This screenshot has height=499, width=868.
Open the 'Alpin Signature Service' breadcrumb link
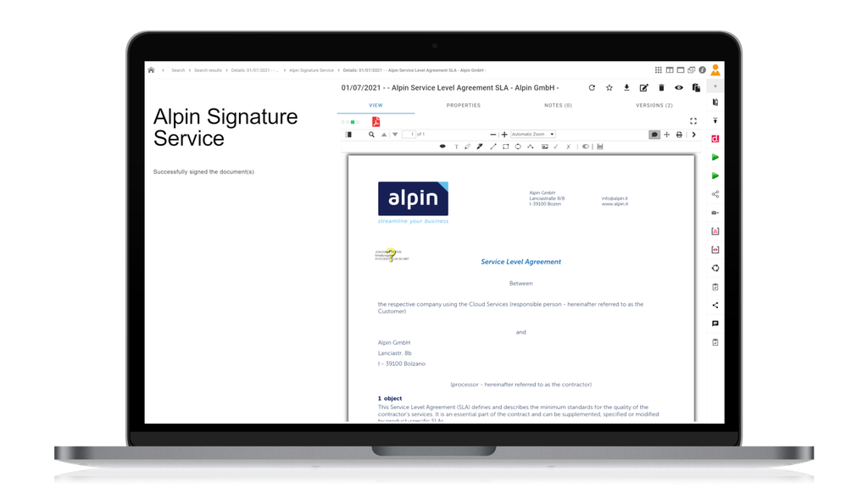coord(312,70)
